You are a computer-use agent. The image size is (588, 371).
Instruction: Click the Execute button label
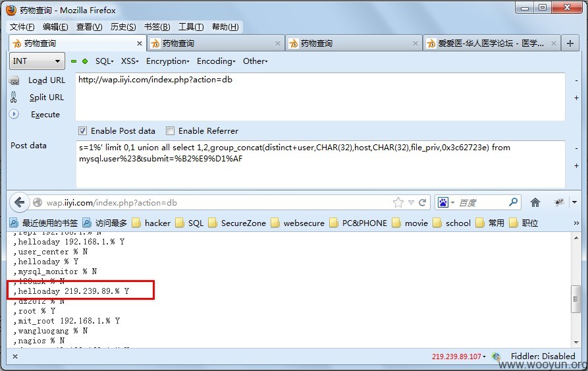coord(45,115)
